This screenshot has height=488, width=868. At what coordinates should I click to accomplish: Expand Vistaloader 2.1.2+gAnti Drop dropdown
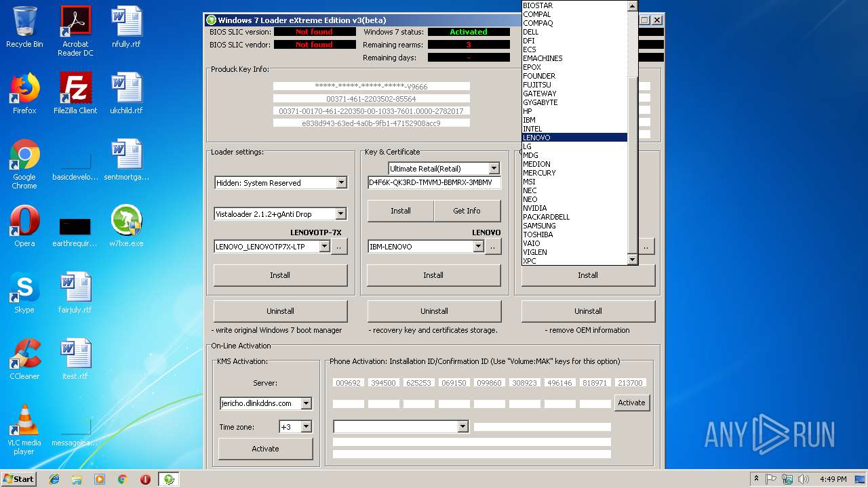coord(341,214)
